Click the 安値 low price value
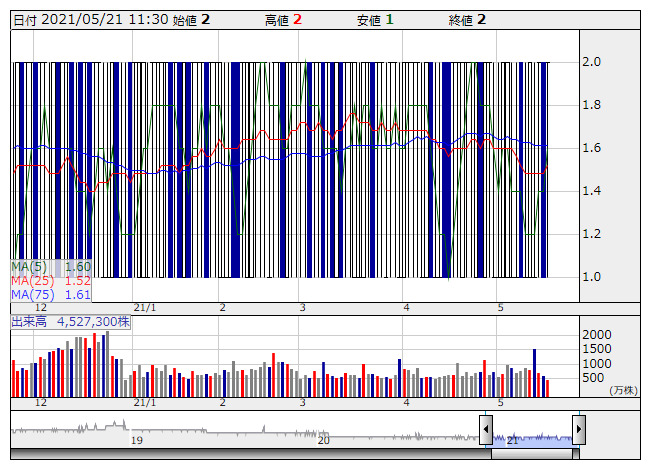 coord(389,19)
